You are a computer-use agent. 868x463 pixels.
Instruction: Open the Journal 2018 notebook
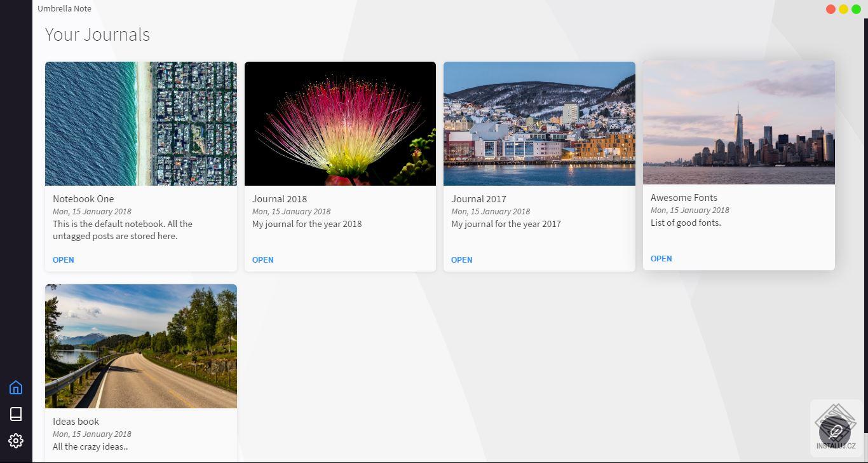(262, 259)
